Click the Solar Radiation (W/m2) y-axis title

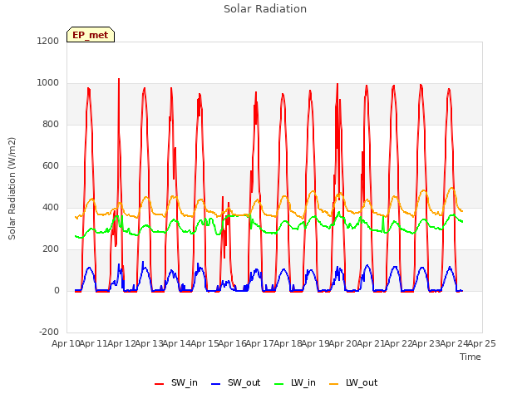coord(12,189)
